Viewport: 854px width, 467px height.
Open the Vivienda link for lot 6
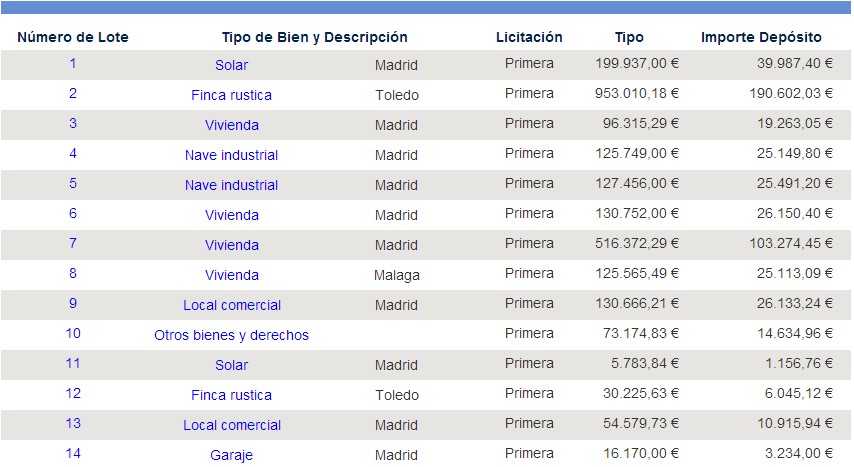(231, 215)
